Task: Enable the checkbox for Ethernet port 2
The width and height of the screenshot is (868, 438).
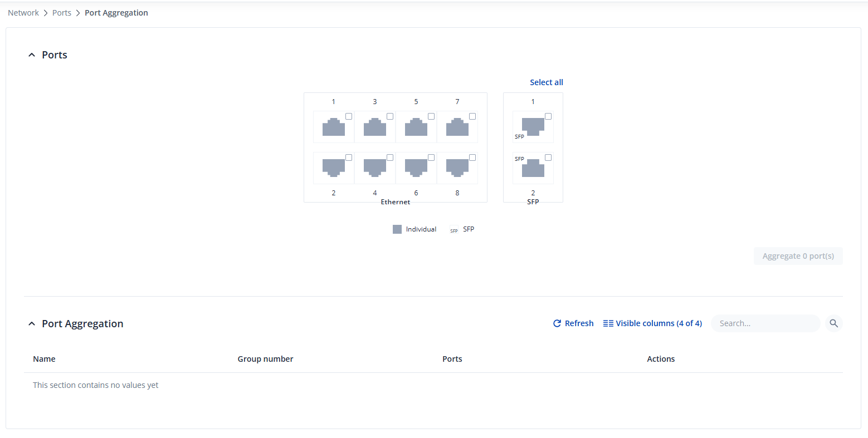Action: (349, 158)
